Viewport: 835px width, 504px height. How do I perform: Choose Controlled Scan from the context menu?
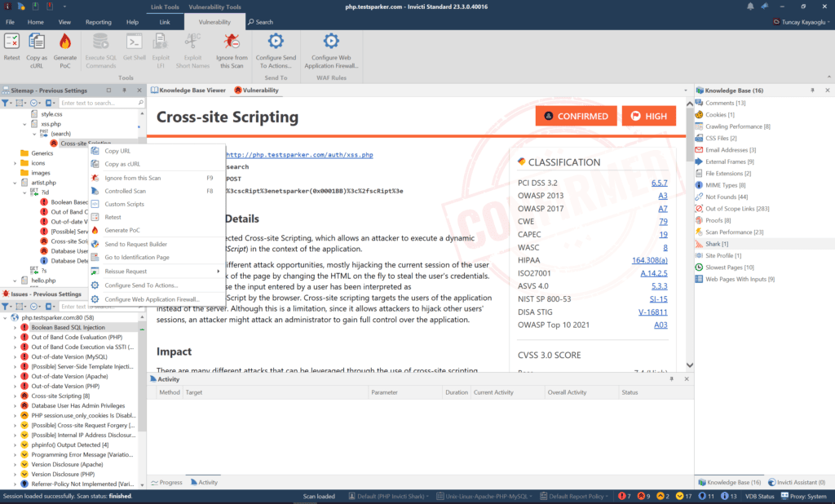[125, 191]
